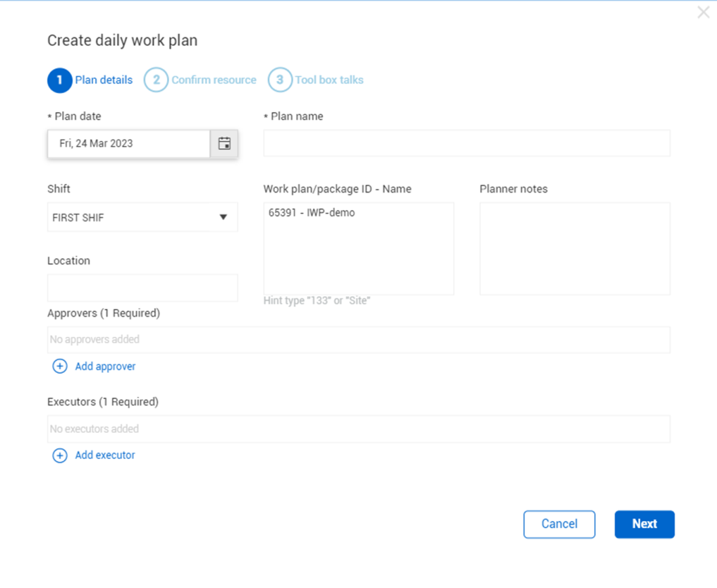
Task: Select the step 1 circle icon
Action: click(59, 80)
